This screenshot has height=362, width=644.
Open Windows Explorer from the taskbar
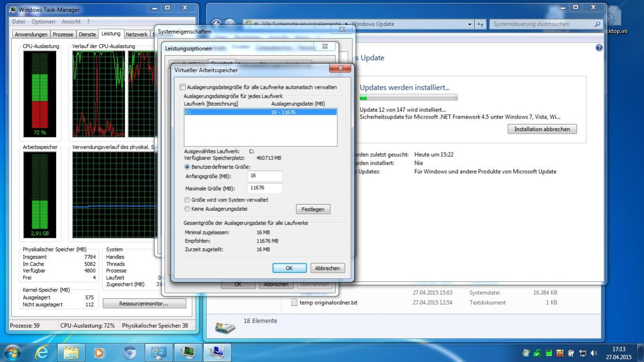pyautogui.click(x=71, y=352)
